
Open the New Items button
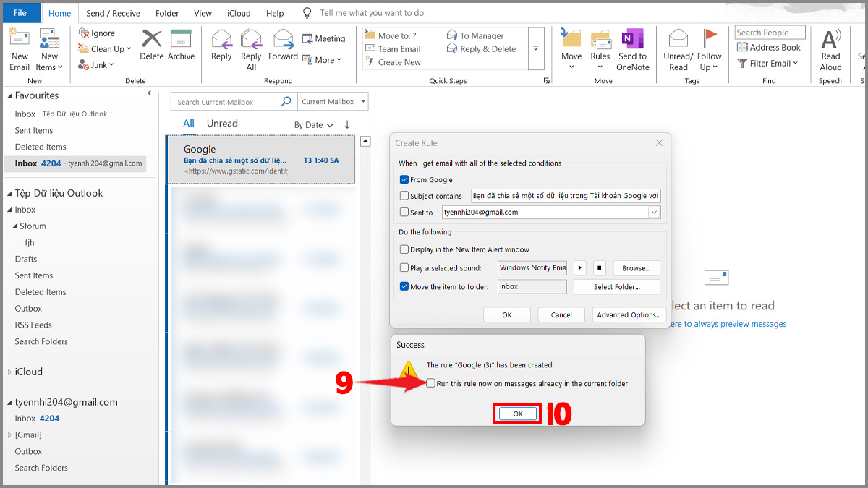tap(49, 50)
